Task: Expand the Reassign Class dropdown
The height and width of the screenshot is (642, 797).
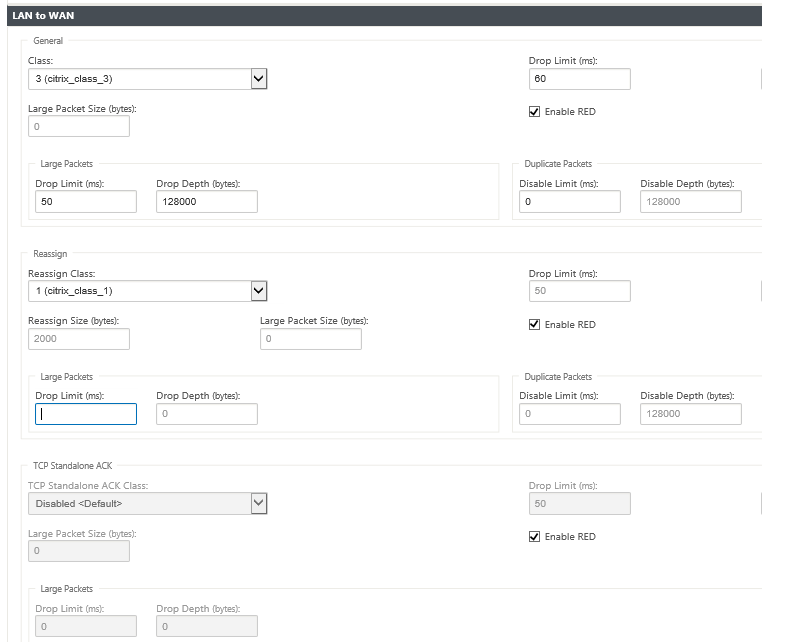Action: point(147,291)
